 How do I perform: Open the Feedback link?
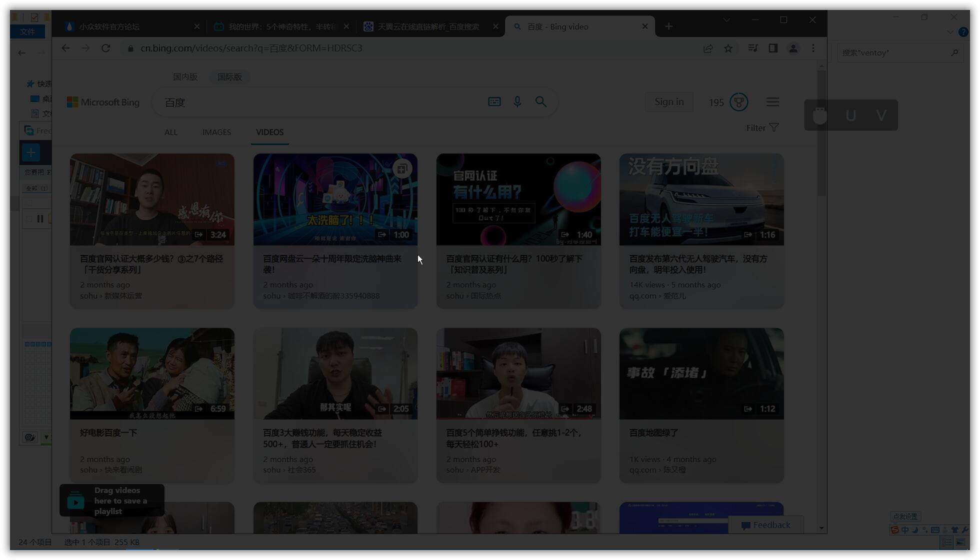766,525
